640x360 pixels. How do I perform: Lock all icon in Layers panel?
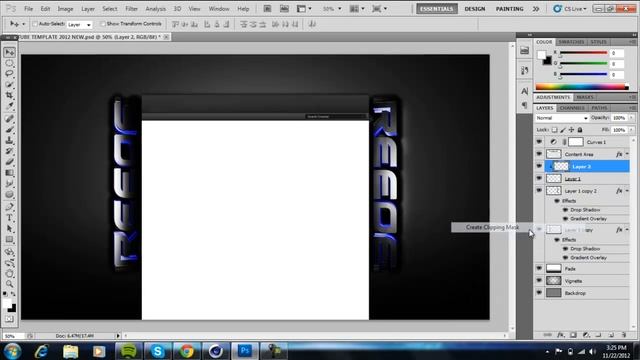click(x=580, y=130)
